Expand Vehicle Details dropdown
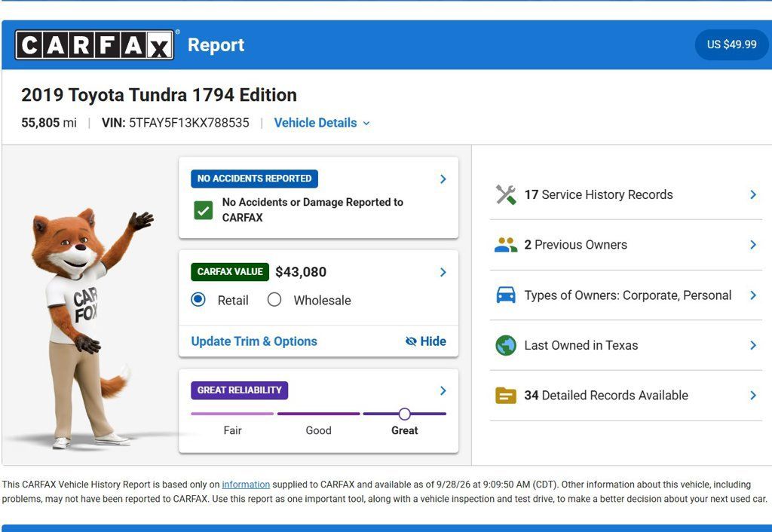The width and height of the screenshot is (772, 532). click(x=322, y=123)
